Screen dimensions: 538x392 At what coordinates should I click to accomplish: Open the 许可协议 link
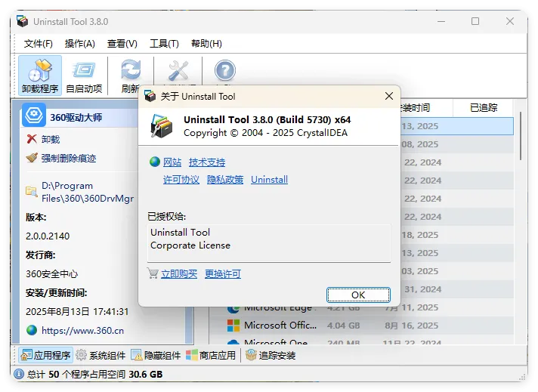tap(181, 179)
